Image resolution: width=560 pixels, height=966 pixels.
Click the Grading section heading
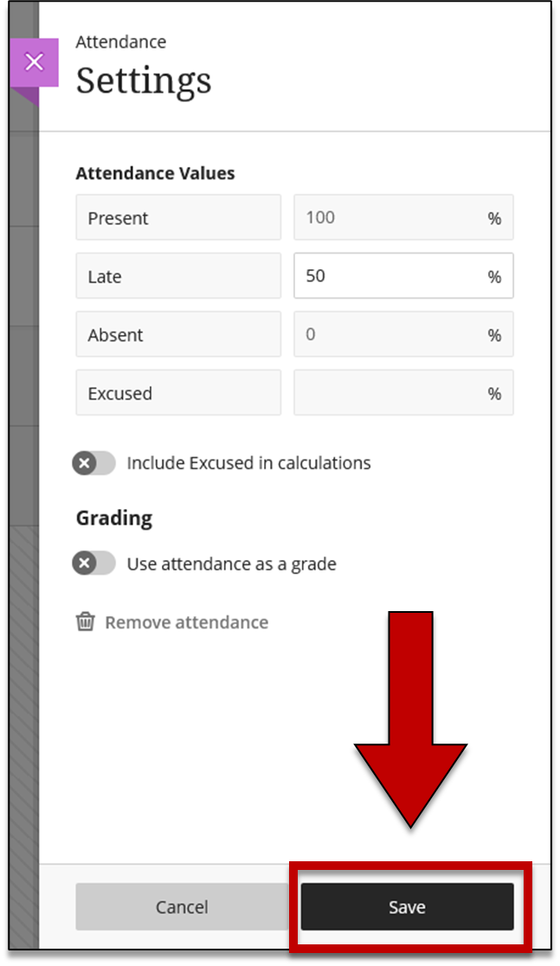coord(114,518)
